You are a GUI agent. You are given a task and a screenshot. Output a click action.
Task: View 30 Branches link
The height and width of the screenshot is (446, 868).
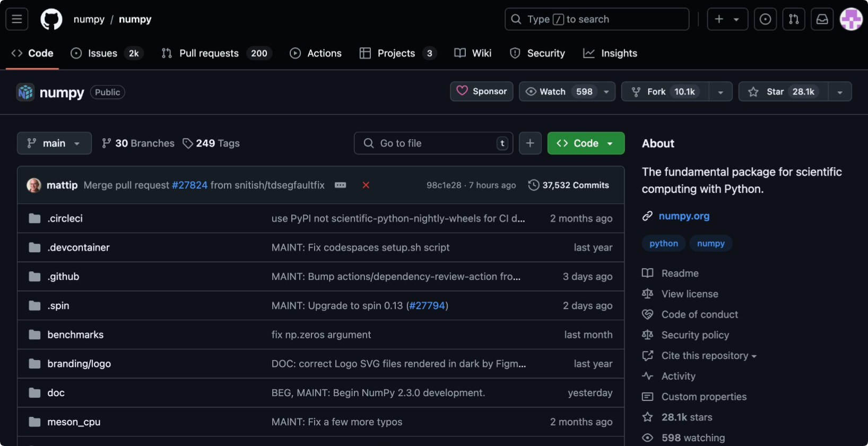(138, 143)
